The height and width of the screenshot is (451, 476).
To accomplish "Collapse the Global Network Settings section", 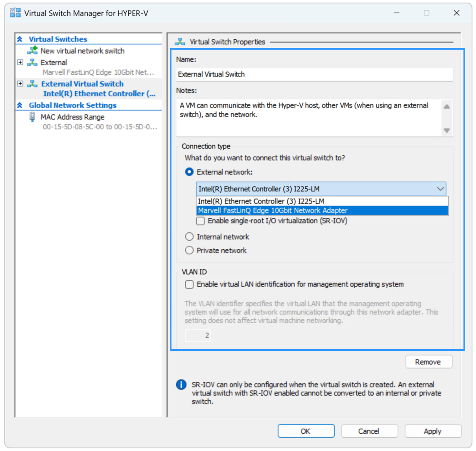I will 19,105.
